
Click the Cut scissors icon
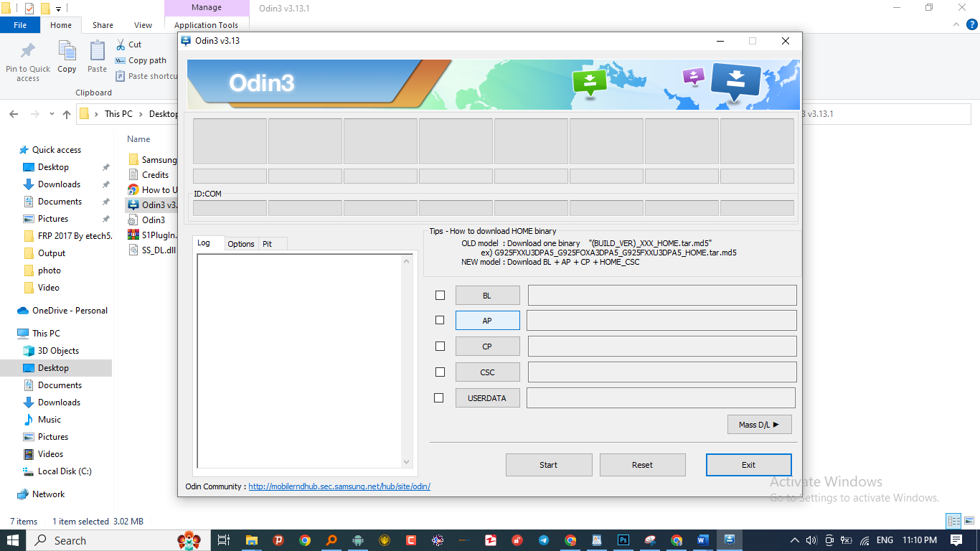click(121, 44)
